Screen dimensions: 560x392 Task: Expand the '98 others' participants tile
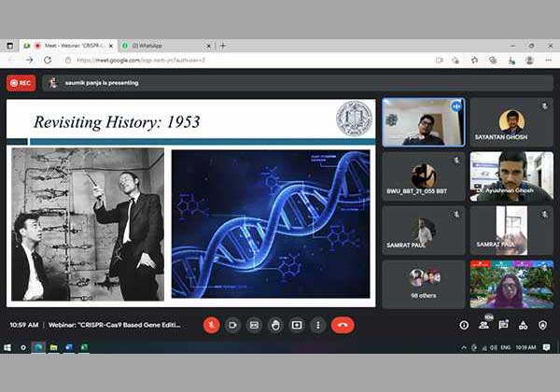424,284
